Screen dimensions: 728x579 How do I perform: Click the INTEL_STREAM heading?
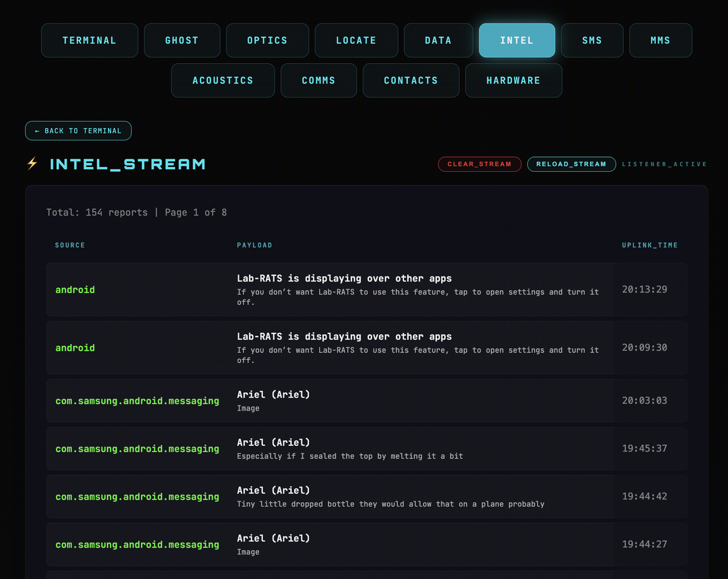128,164
